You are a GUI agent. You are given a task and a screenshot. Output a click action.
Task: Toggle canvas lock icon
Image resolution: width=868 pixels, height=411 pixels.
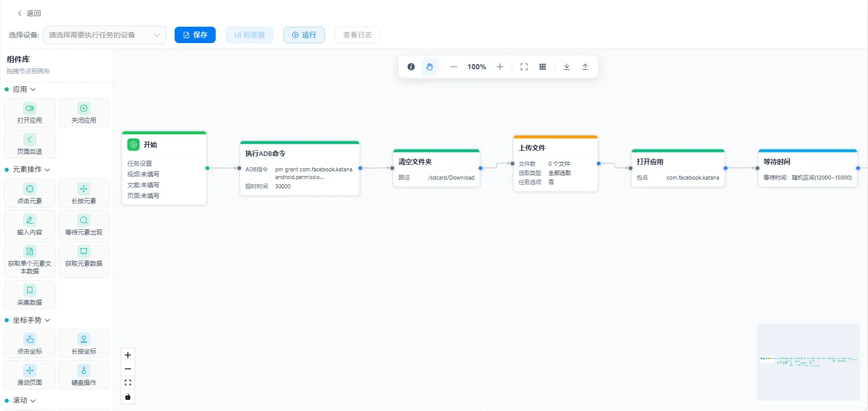coord(128,397)
